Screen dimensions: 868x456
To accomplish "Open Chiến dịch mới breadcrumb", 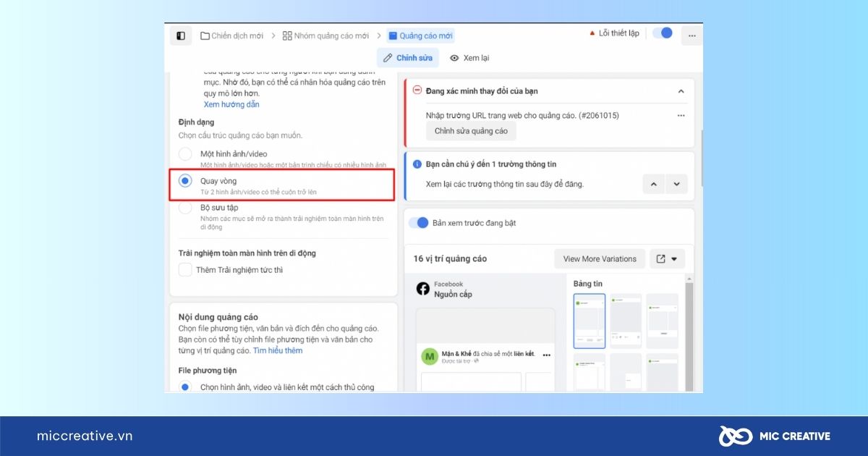I will coord(231,35).
